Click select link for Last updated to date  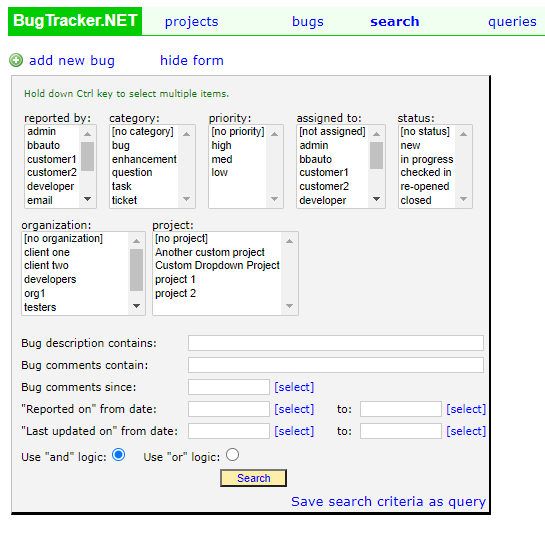466,431
